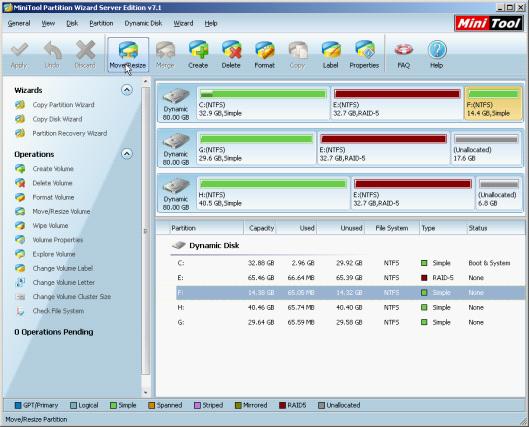
Task: Select G: 29.6 GB partition block
Action: point(256,148)
